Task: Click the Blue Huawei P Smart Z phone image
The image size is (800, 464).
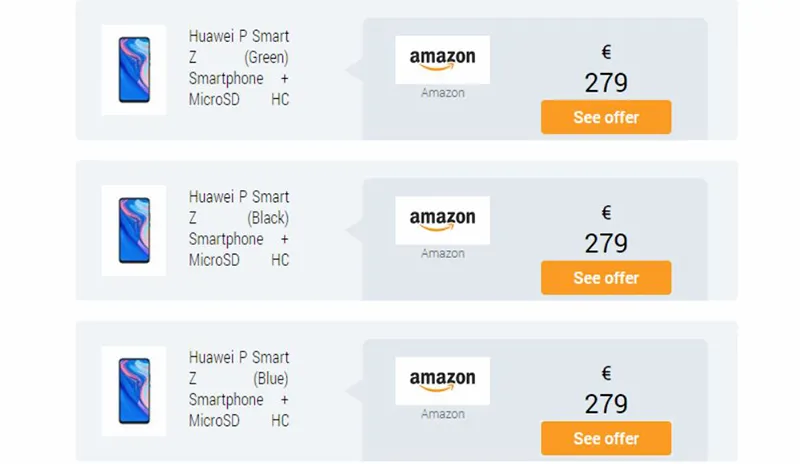Action: point(134,390)
